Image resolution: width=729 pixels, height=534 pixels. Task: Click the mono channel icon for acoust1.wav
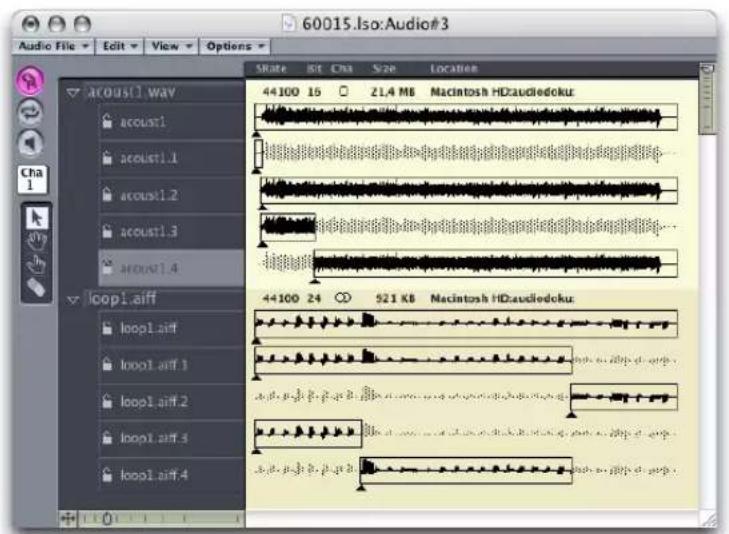point(343,91)
